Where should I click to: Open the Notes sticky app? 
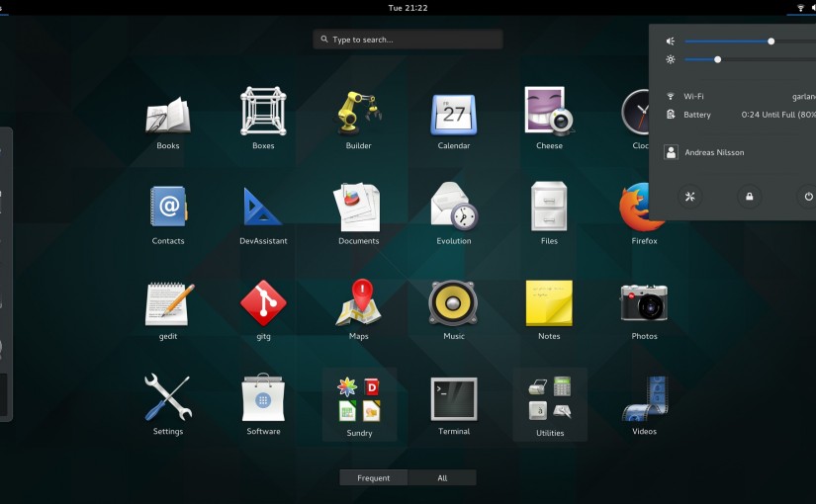tap(549, 303)
